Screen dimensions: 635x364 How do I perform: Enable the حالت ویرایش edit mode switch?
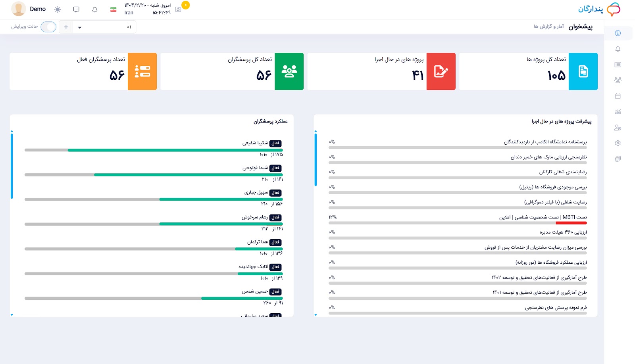tap(48, 27)
